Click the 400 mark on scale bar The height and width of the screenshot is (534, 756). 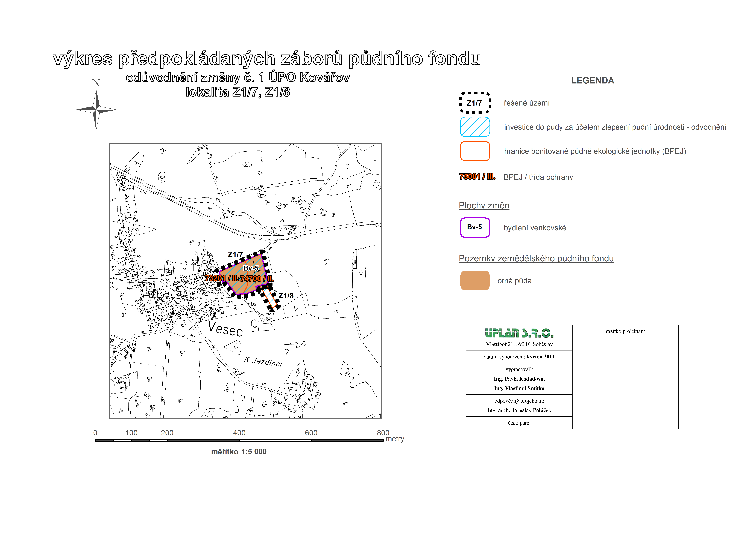(x=239, y=433)
